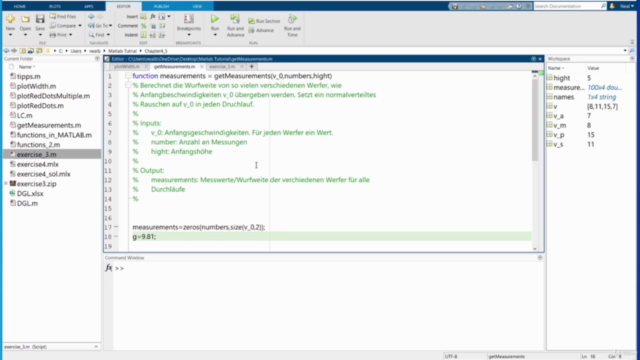Run the script with the green Run arrow
Viewport: 640px width, 360px height.
pyautogui.click(x=215, y=19)
